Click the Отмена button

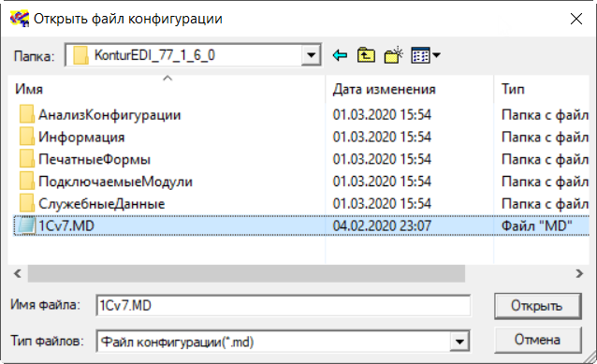pyautogui.click(x=538, y=340)
